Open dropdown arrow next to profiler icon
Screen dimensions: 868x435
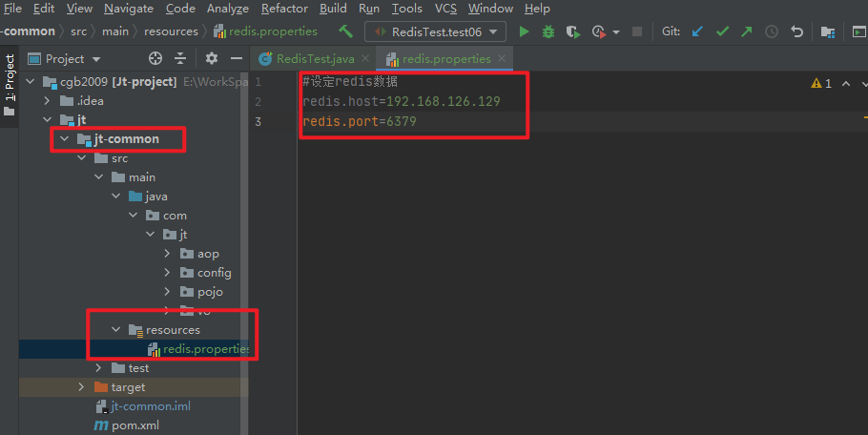pos(616,32)
